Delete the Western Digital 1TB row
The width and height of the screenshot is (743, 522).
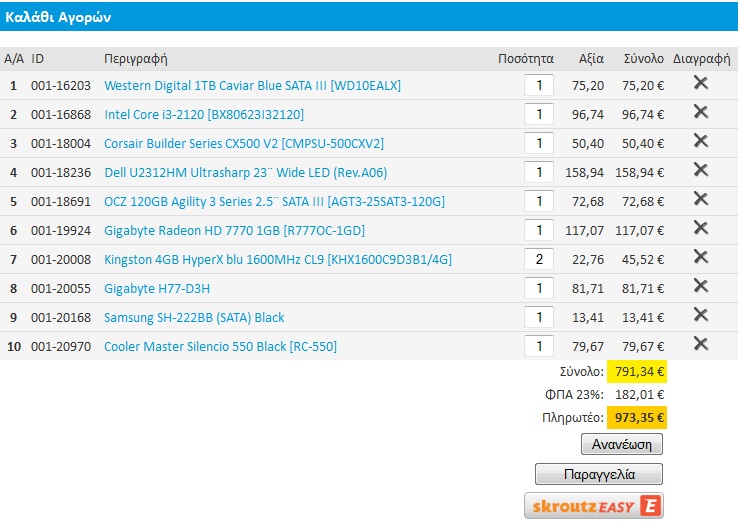tap(700, 83)
